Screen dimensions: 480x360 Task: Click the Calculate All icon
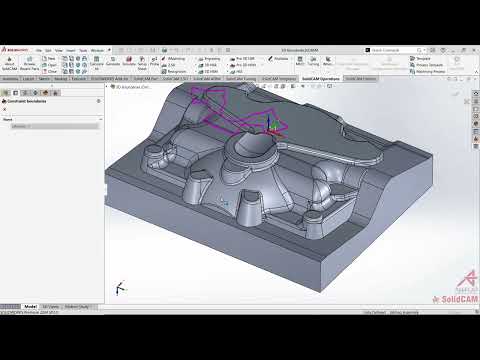tap(97, 63)
